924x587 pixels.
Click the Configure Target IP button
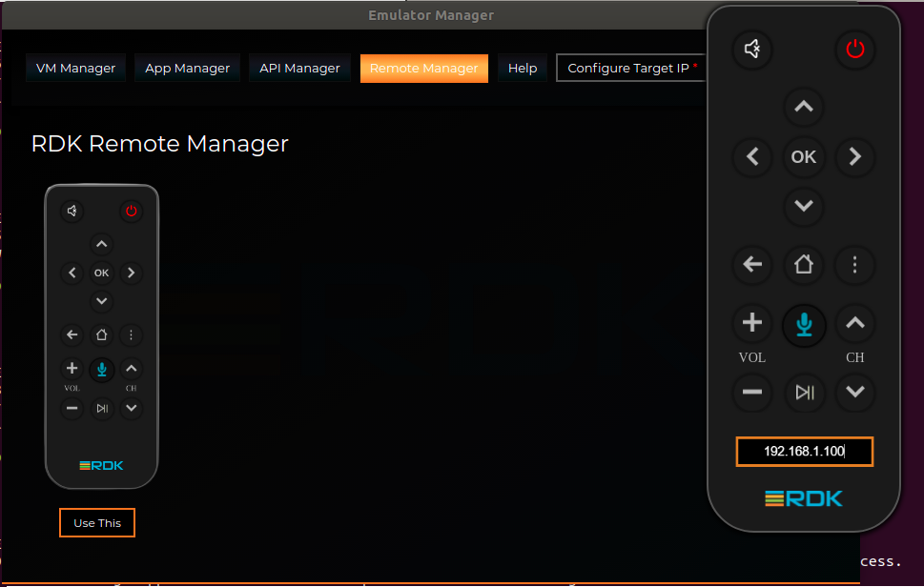[631, 69]
